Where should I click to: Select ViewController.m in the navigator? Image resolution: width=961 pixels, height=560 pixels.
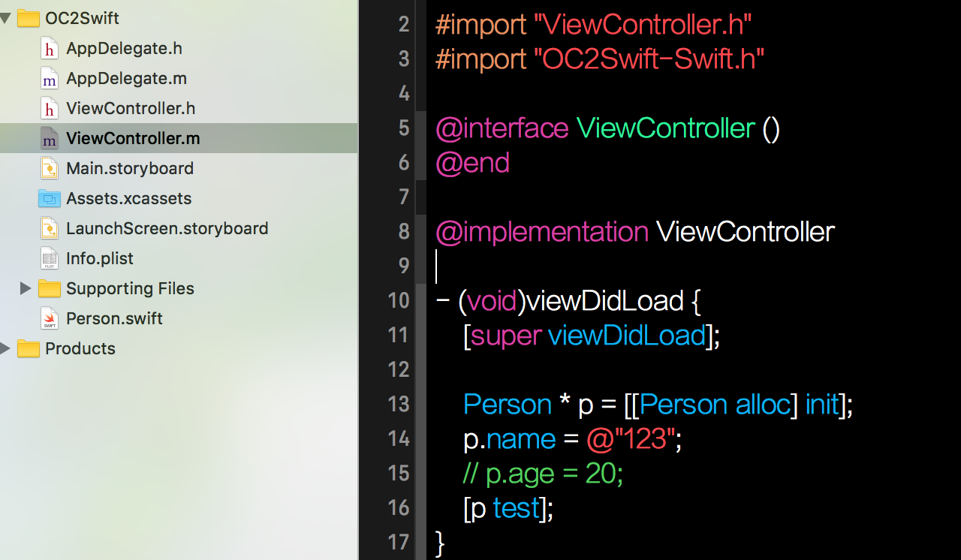133,139
